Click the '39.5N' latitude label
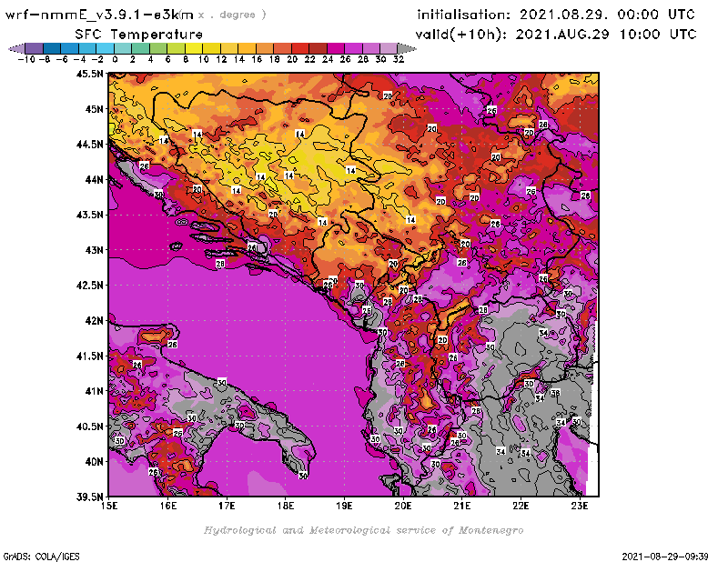 90,497
